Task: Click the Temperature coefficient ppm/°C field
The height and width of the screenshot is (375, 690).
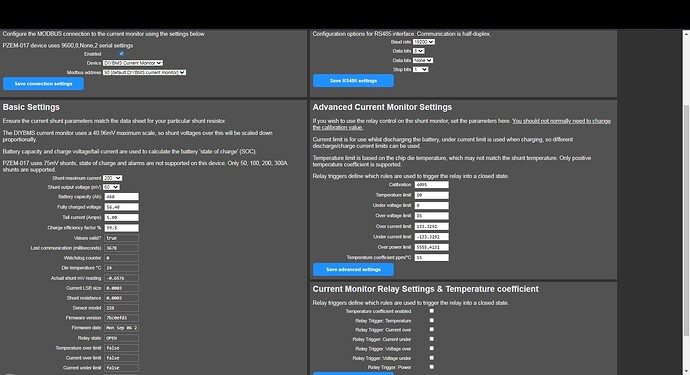Action: pyautogui.click(x=432, y=257)
